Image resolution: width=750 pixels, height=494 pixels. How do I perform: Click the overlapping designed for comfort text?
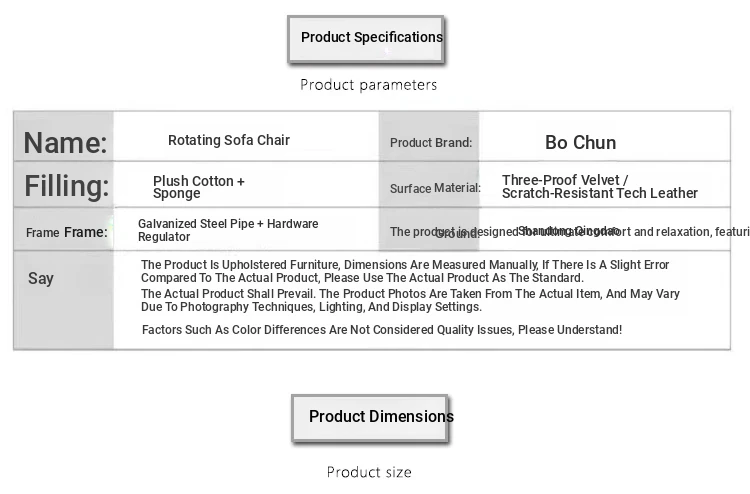pos(570,231)
